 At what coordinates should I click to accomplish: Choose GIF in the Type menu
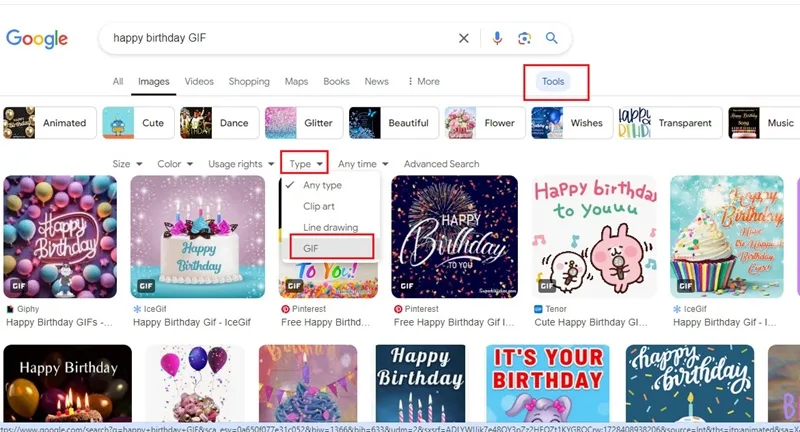(x=332, y=248)
